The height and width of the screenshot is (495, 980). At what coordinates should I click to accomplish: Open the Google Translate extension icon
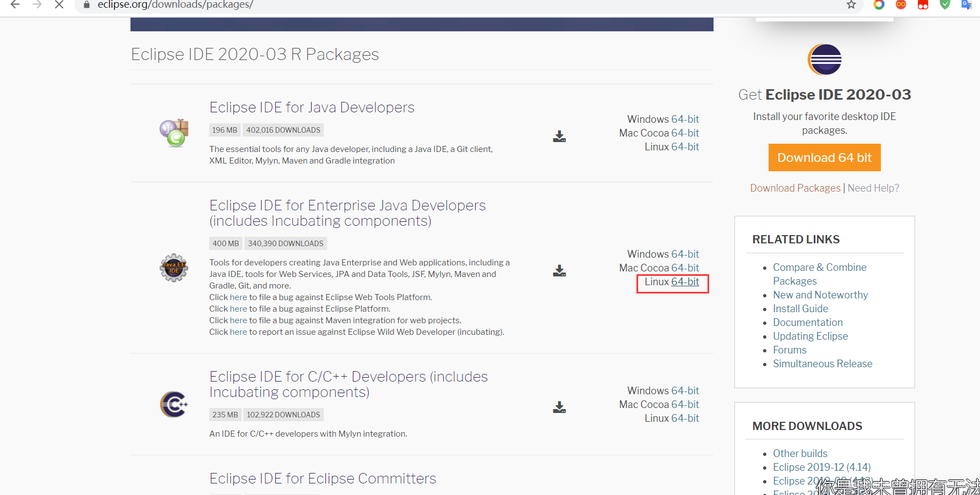pos(966,5)
